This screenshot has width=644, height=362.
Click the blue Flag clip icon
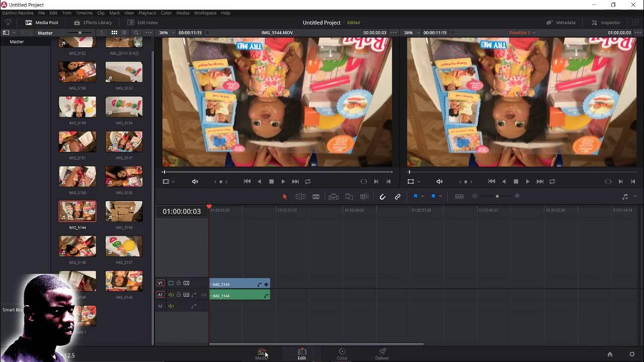coord(416,196)
